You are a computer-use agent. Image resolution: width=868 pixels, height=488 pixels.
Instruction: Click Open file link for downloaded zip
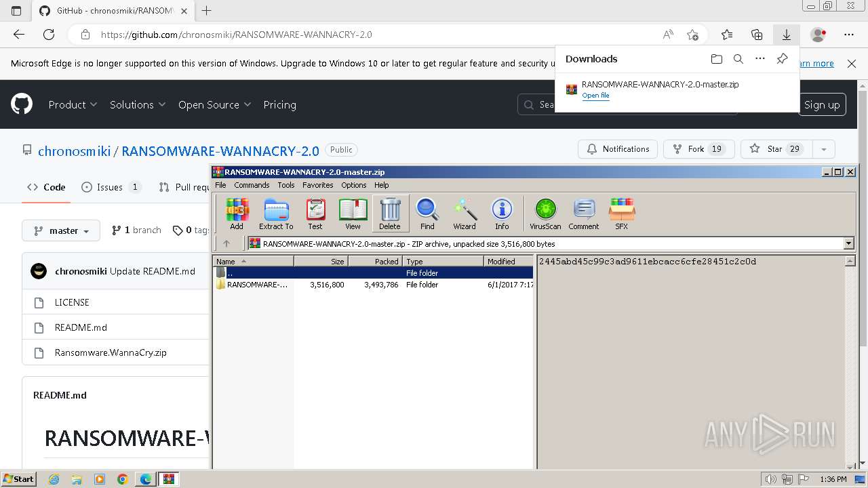595,96
